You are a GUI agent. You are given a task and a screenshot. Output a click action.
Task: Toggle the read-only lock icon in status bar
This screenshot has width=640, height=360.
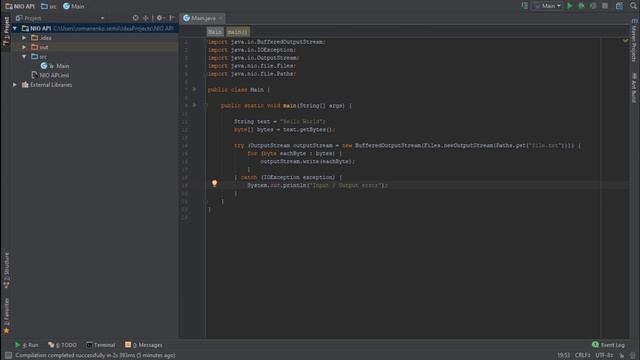point(622,356)
